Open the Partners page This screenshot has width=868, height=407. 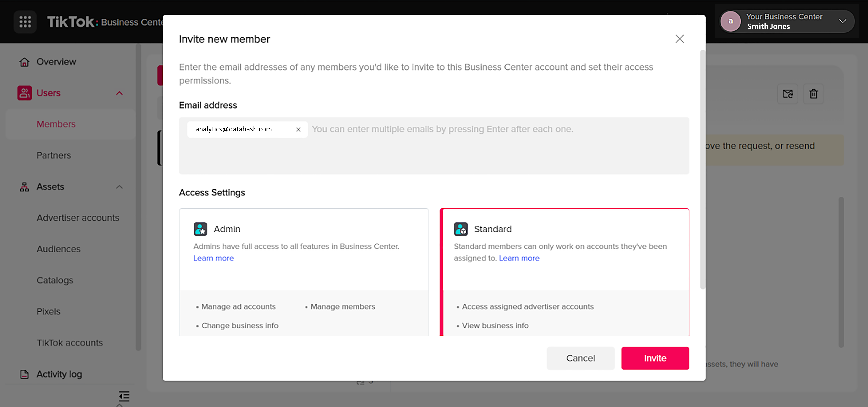pyautogui.click(x=54, y=156)
